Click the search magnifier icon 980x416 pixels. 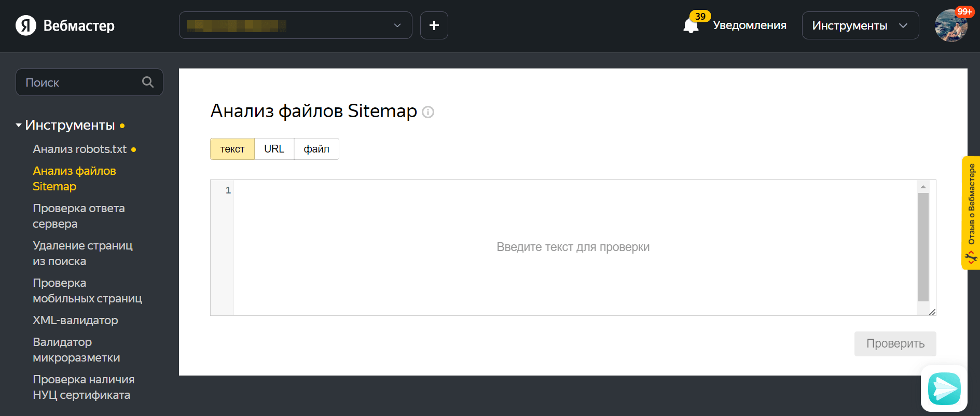click(x=148, y=82)
